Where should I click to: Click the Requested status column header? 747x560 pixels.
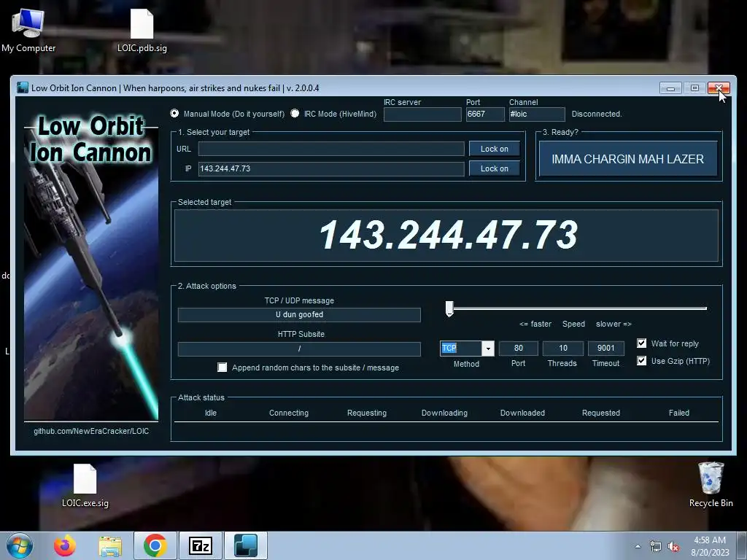coord(601,413)
